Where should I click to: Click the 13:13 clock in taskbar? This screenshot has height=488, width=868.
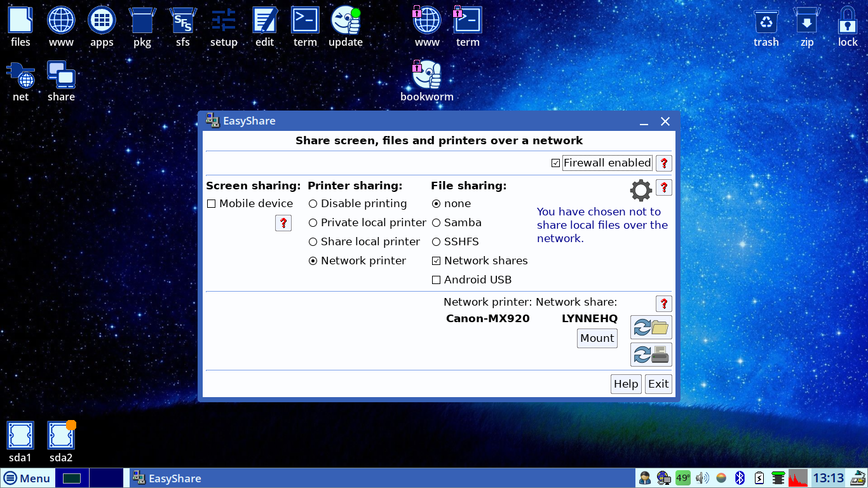(x=829, y=478)
